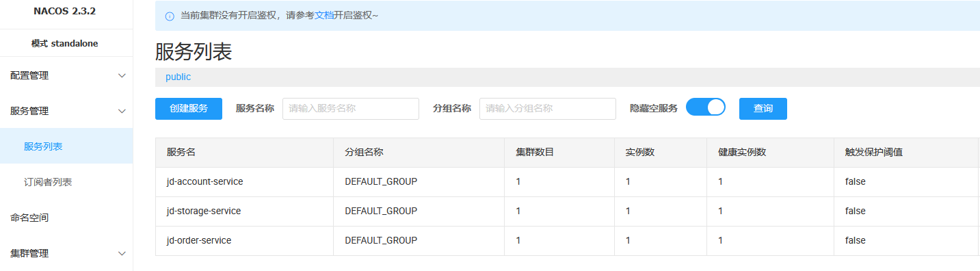Click the 服务列表 page heading
980x271 pixels.
[x=194, y=51]
